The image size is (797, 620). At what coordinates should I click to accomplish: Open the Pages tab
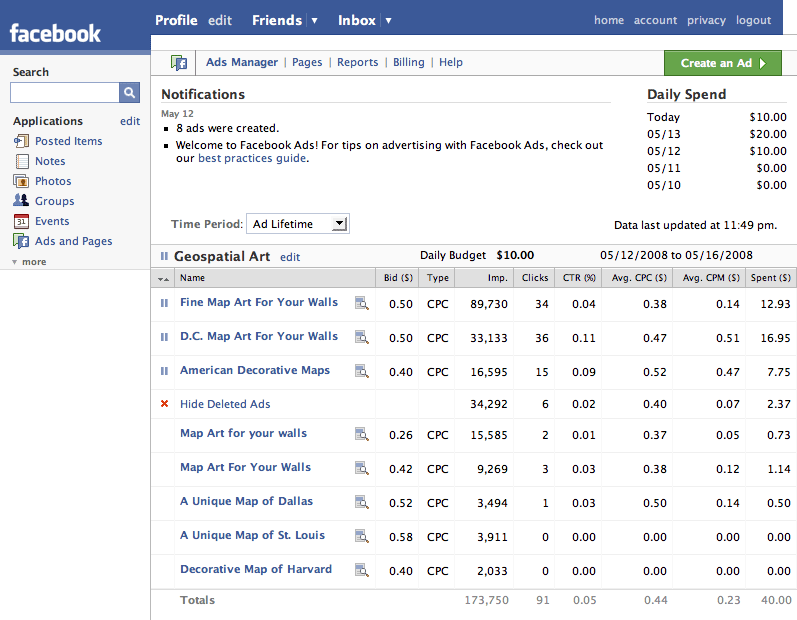pos(307,62)
